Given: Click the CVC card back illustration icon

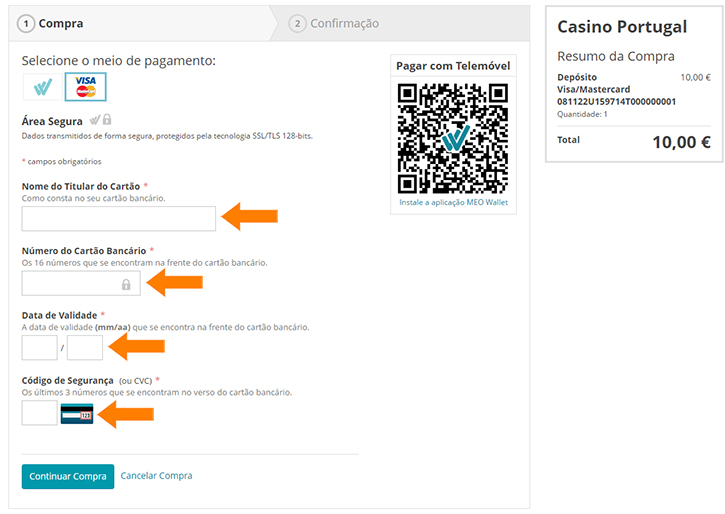Looking at the screenshot, I should click(77, 414).
